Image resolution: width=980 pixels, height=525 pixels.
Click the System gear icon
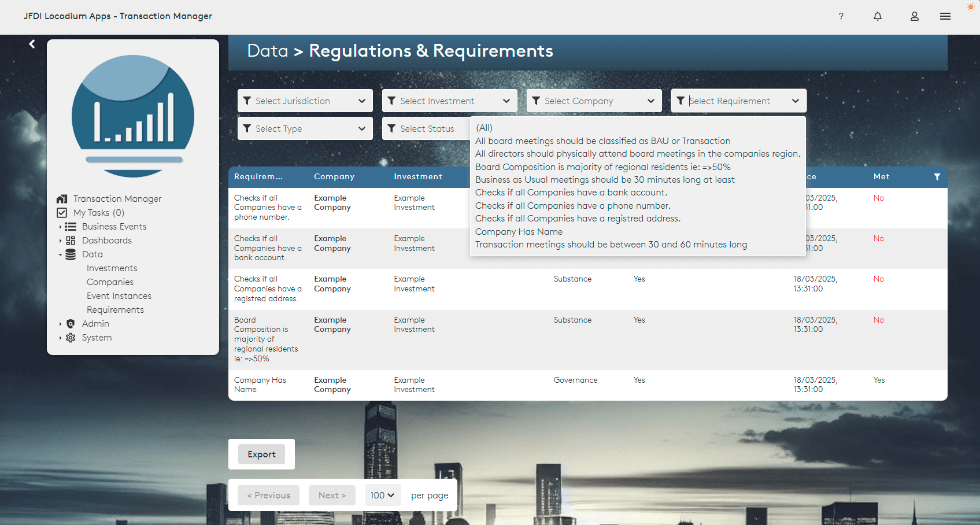[x=71, y=337]
